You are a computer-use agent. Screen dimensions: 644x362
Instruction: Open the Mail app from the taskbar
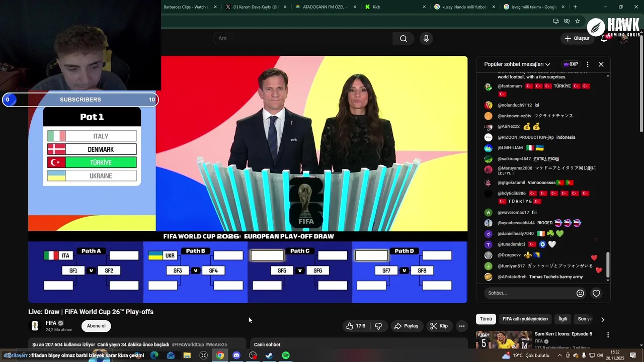(x=171, y=355)
